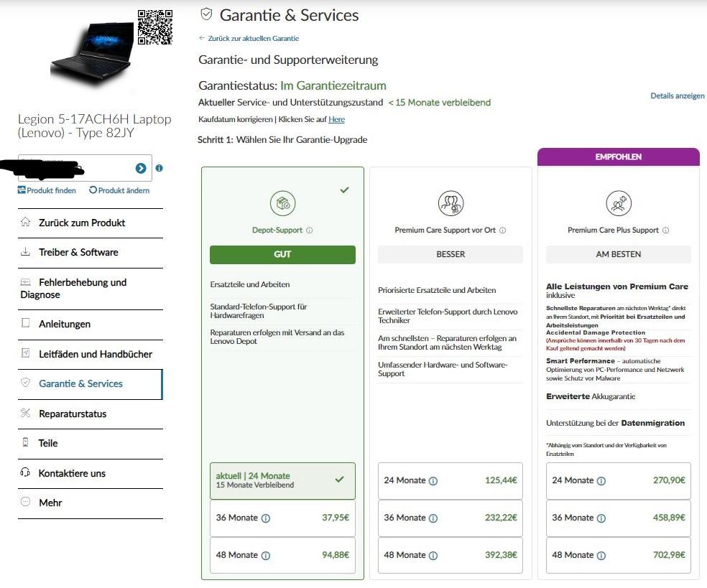The height and width of the screenshot is (588, 707).
Task: Open Reparaturstatus in sidebar
Action: click(91, 414)
